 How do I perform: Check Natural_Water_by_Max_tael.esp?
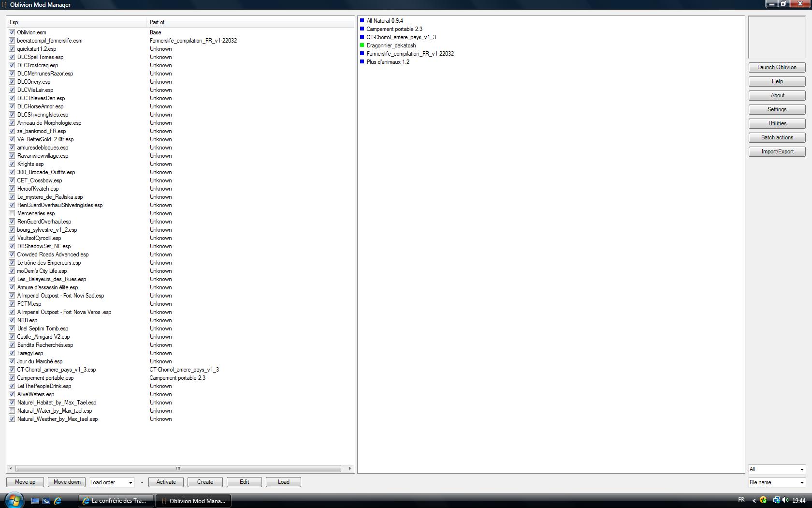coord(12,411)
